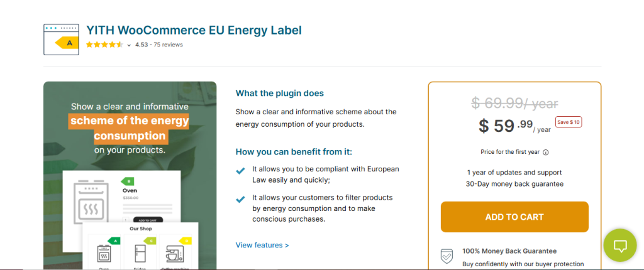Expand the rating breakdown chevron
The width and height of the screenshot is (644, 270).
129,45
